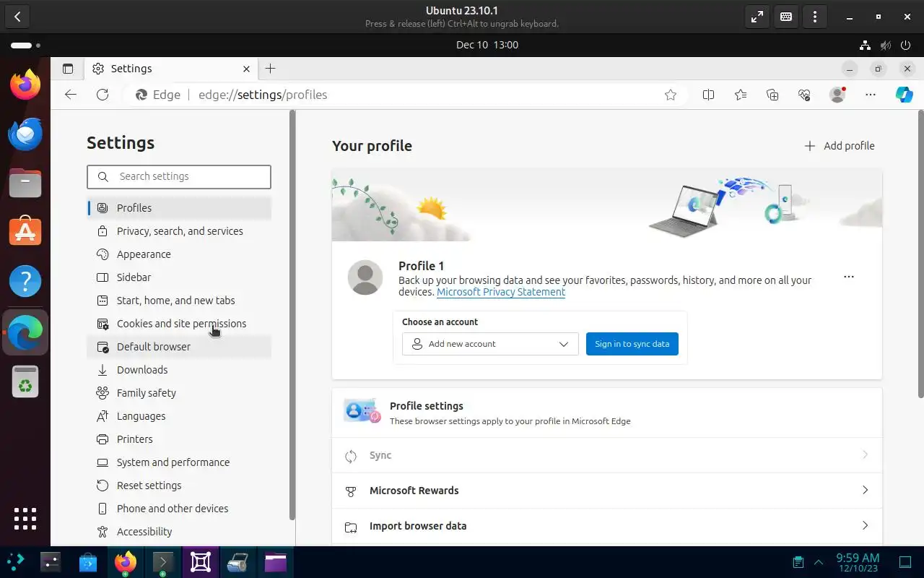The width and height of the screenshot is (924, 578).
Task: Show virtual keyboard icon in VM bar
Action: [x=786, y=17]
